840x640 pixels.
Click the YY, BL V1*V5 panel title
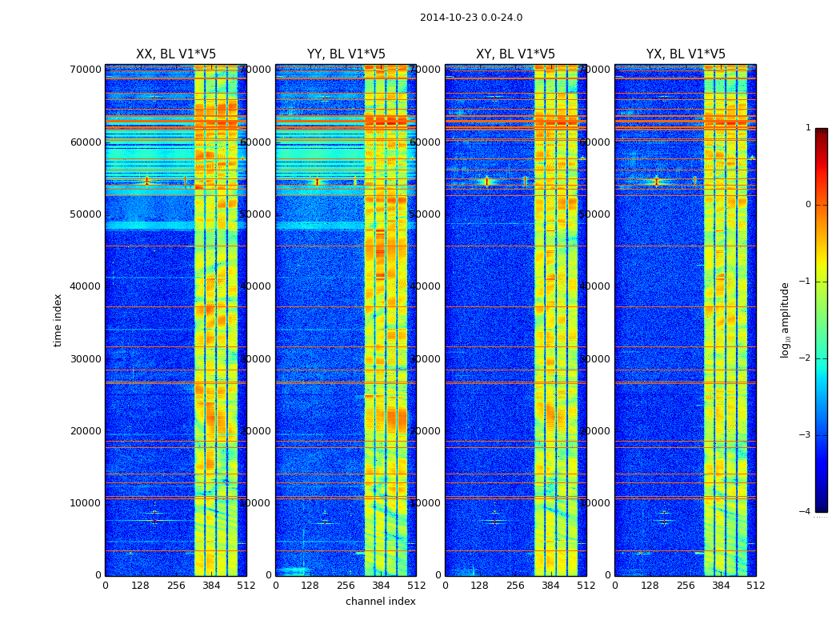click(346, 54)
